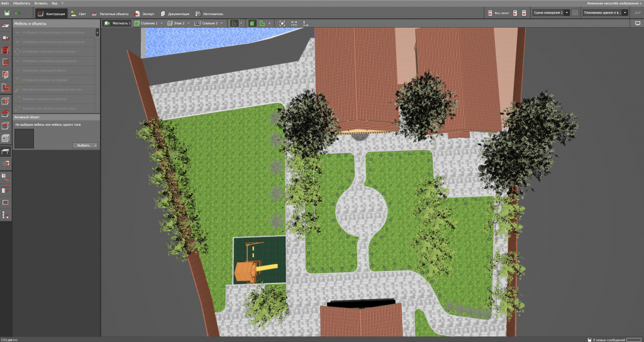The width and height of the screenshot is (644, 342).
Task: Select the Местность 1 view button
Action: click(x=118, y=23)
